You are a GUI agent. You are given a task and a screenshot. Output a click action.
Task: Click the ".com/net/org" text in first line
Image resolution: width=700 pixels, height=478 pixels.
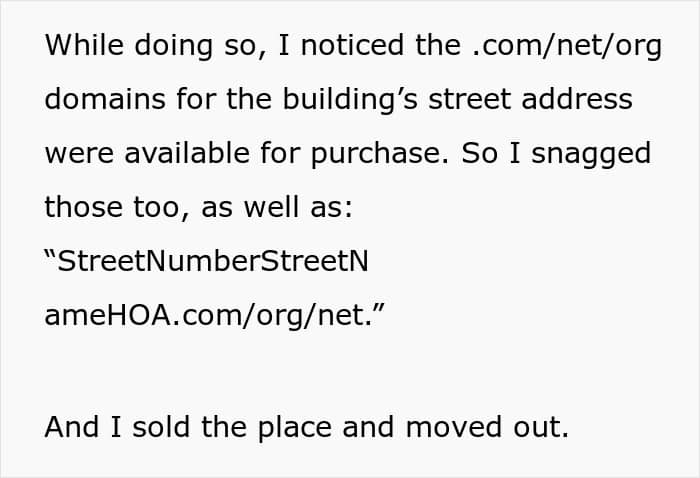(x=565, y=46)
